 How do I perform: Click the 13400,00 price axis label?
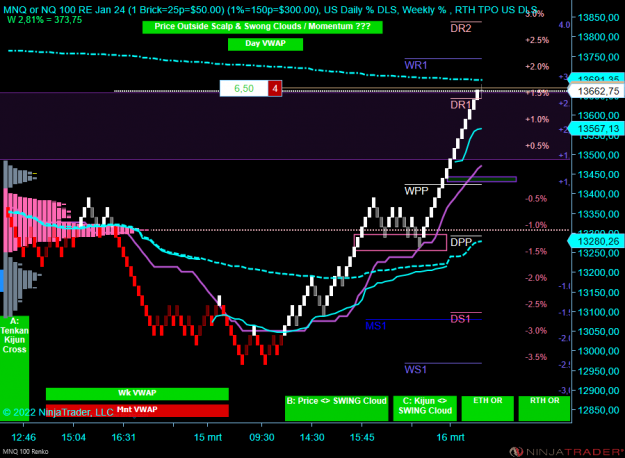599,194
